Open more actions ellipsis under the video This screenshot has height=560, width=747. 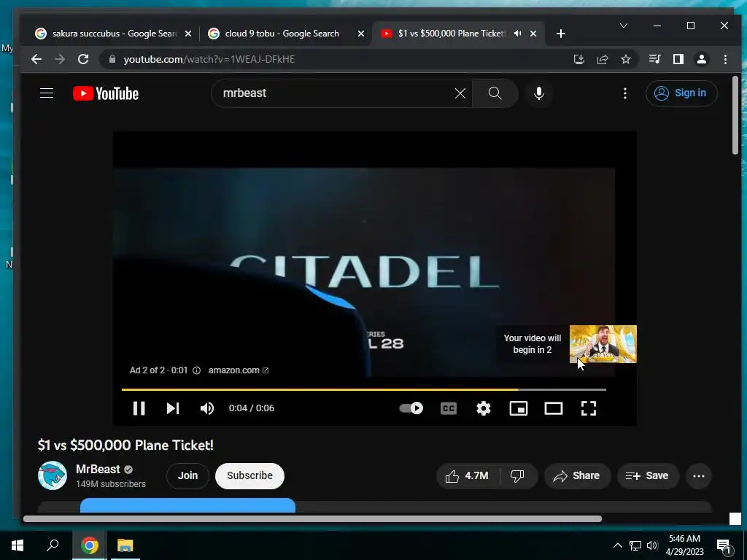[698, 475]
